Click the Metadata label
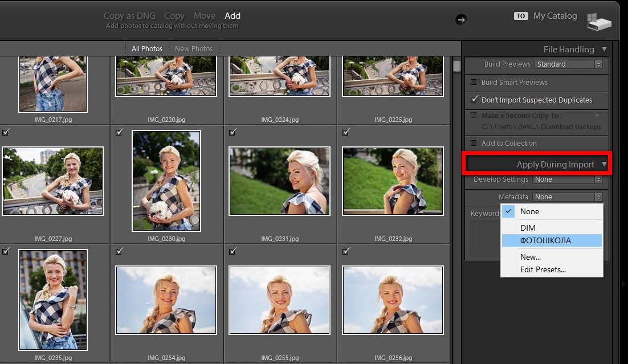The width and height of the screenshot is (628, 364). (513, 197)
